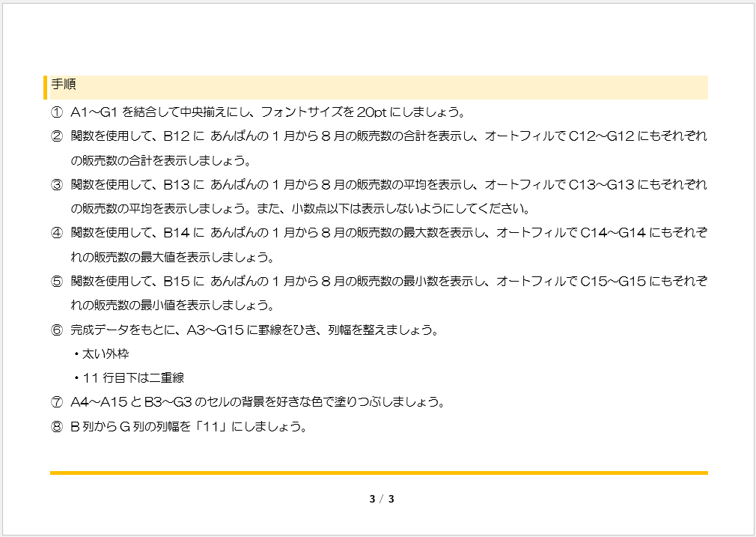Image resolution: width=756 pixels, height=537 pixels.
Task: Click step ⑥ about A3~G15 罫線
Action: (245, 330)
